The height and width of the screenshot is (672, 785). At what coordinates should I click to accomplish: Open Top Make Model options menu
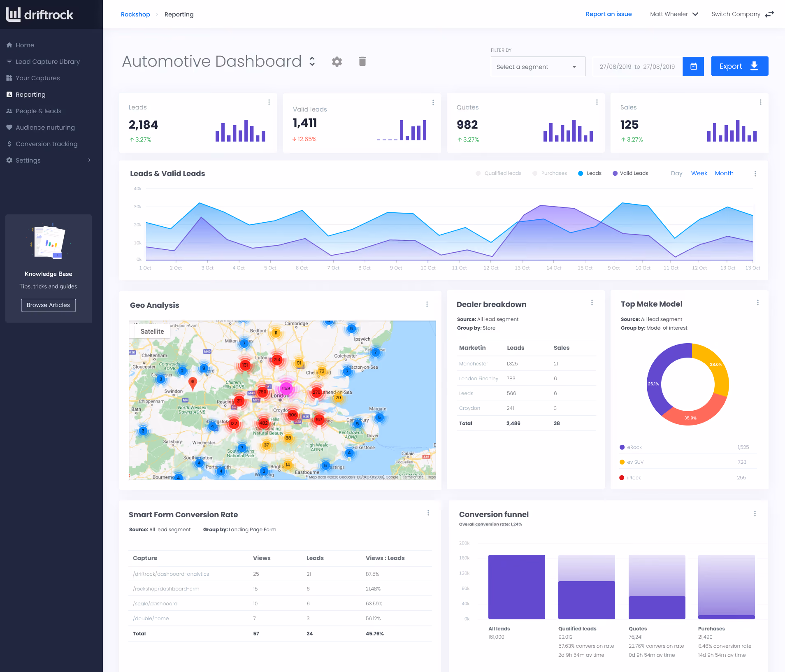[x=758, y=302]
